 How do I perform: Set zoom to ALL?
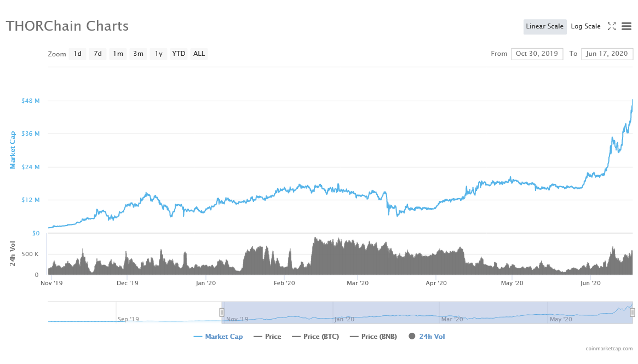point(199,54)
